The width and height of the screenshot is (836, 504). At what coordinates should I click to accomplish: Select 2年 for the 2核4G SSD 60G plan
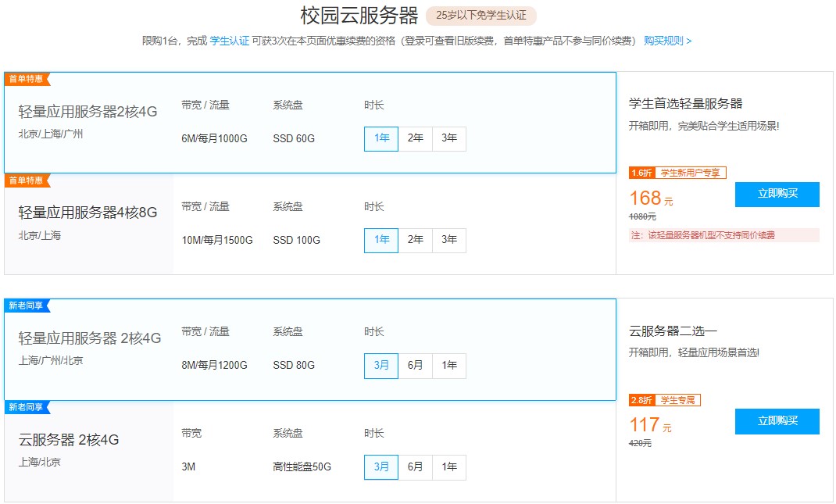415,138
